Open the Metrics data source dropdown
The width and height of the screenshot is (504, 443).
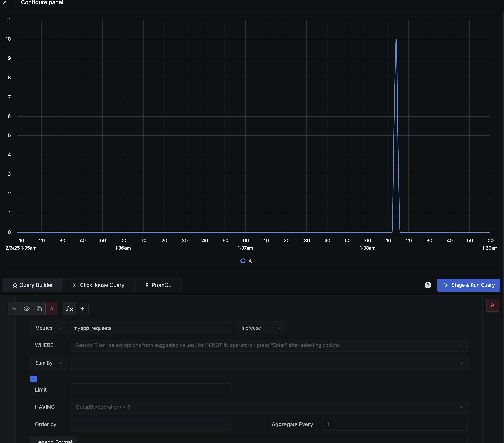(x=48, y=328)
